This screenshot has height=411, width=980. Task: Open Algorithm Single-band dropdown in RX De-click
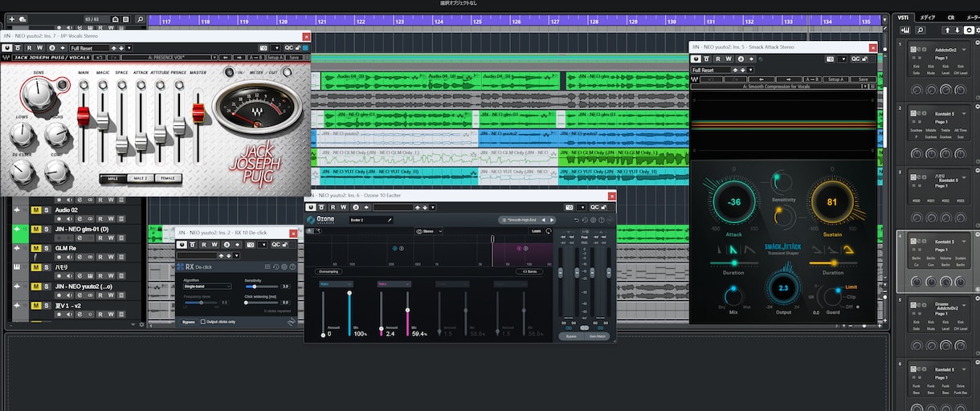pos(207,286)
